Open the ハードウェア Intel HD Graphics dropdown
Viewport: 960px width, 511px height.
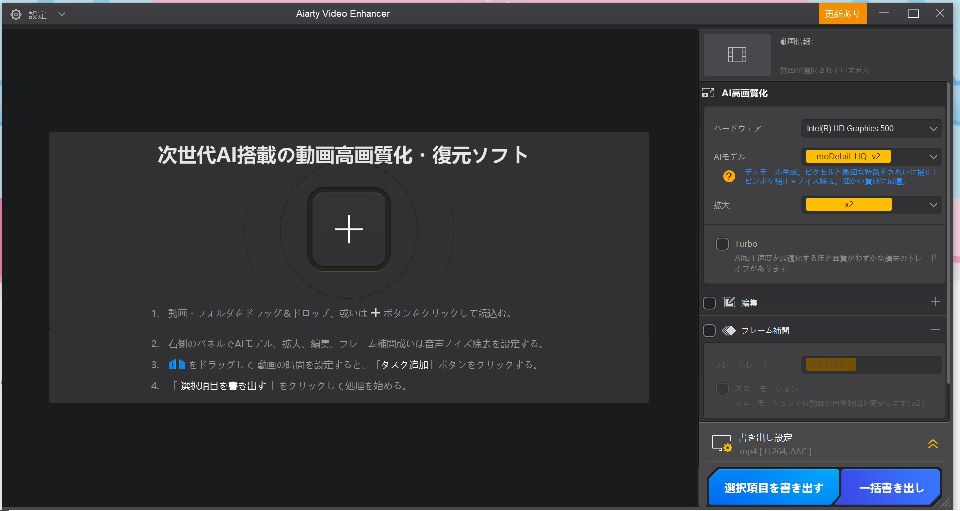click(871, 129)
